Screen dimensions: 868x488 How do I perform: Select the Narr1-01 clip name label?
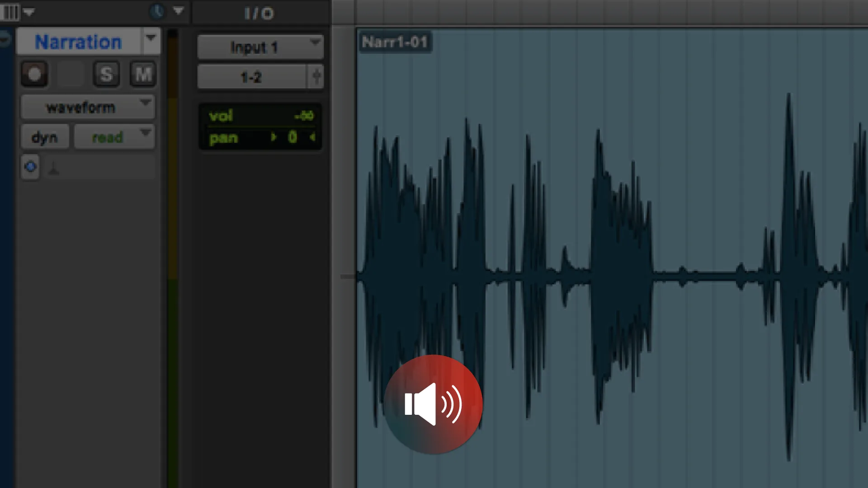(x=395, y=42)
